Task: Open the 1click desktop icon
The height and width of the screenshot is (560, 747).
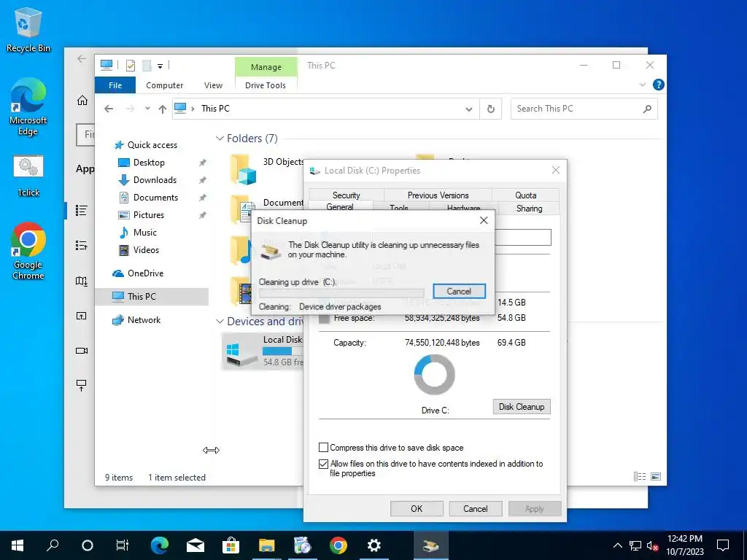Action: [28, 176]
